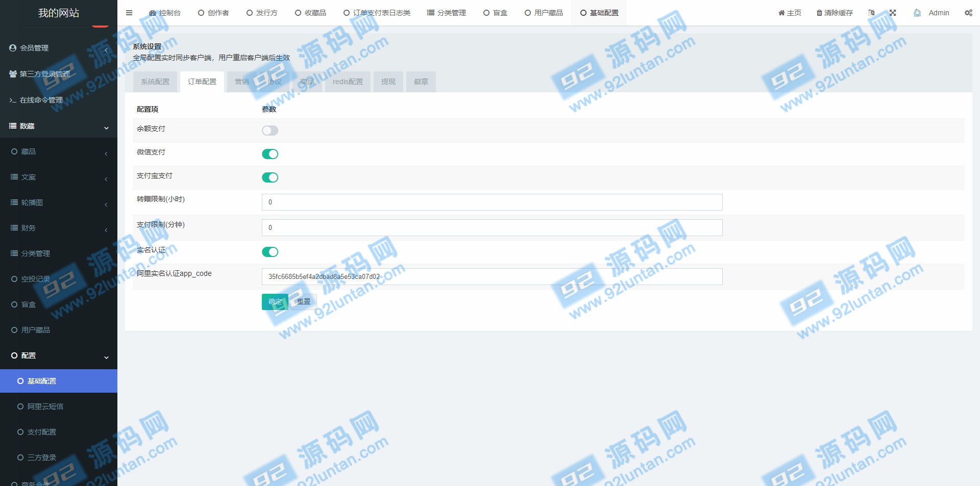The width and height of the screenshot is (980, 486).
Task: Click the 控制台 dashboard icon in top tabs
Action: point(152,13)
